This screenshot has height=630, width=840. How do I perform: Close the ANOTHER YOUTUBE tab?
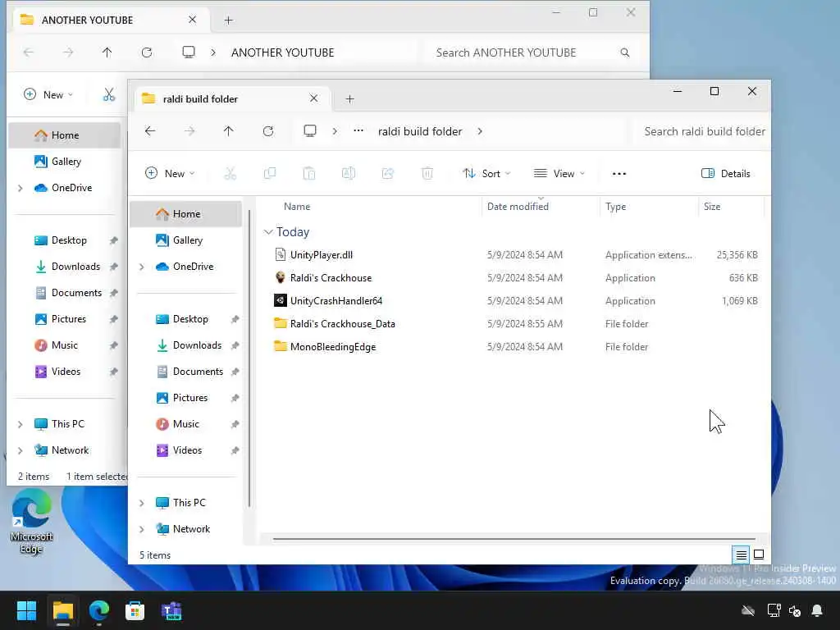(x=192, y=20)
